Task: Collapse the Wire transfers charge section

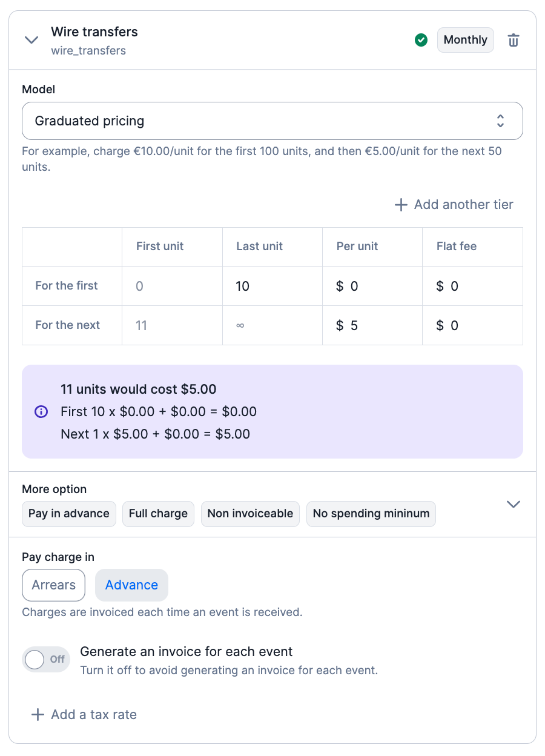Action: coord(31,40)
